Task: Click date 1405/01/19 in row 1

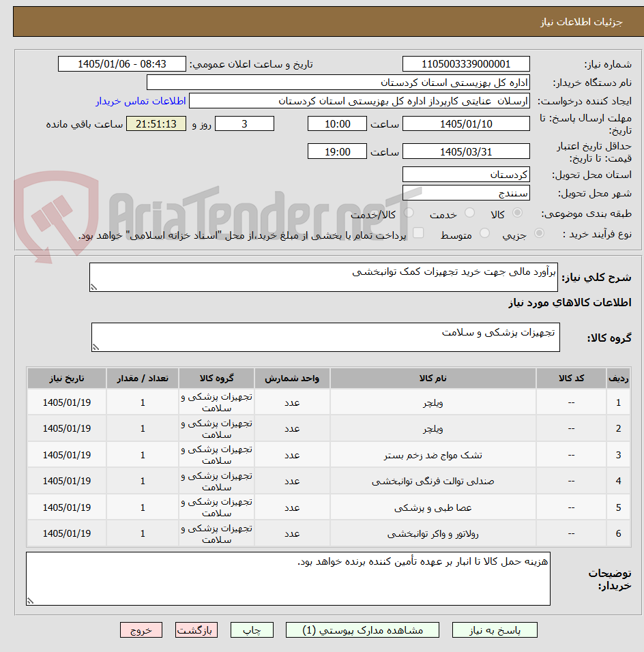Action: tap(67, 402)
